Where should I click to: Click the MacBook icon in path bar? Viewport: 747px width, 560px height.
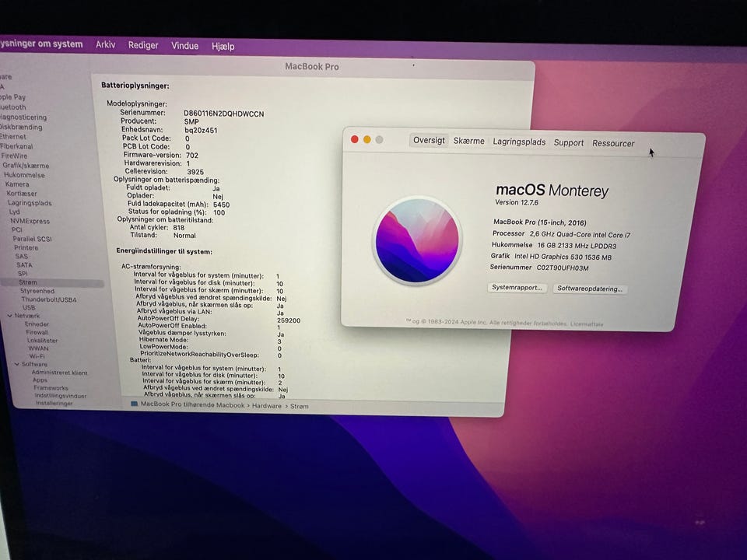coord(135,404)
